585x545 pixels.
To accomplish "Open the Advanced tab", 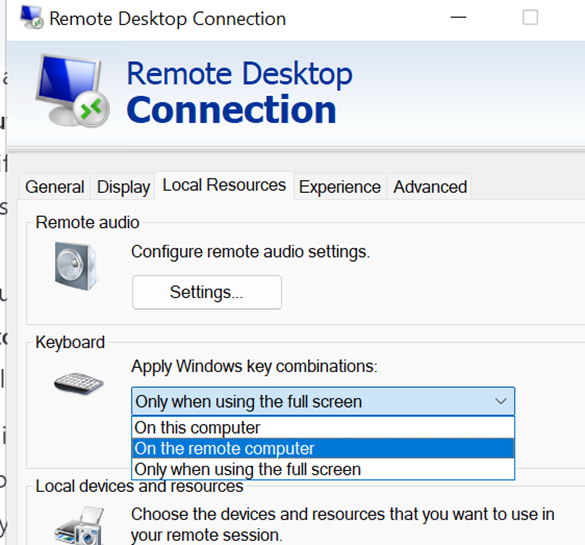I will (x=430, y=187).
